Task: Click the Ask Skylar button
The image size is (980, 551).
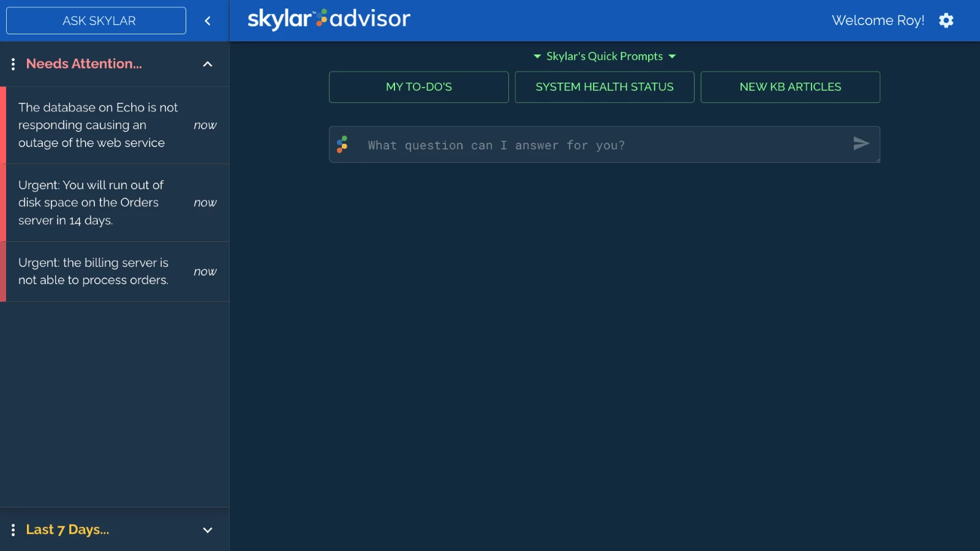Action: 96,21
